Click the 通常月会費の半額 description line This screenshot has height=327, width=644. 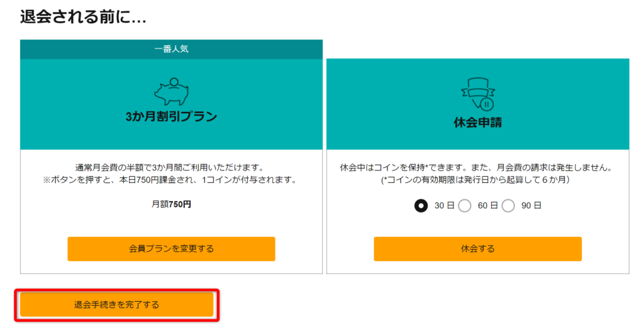169,168
